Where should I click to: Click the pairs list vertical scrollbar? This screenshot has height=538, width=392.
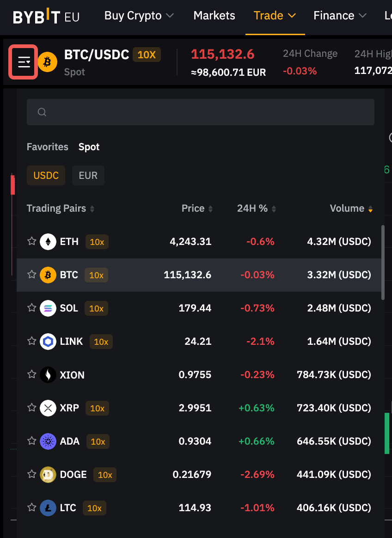click(x=382, y=262)
